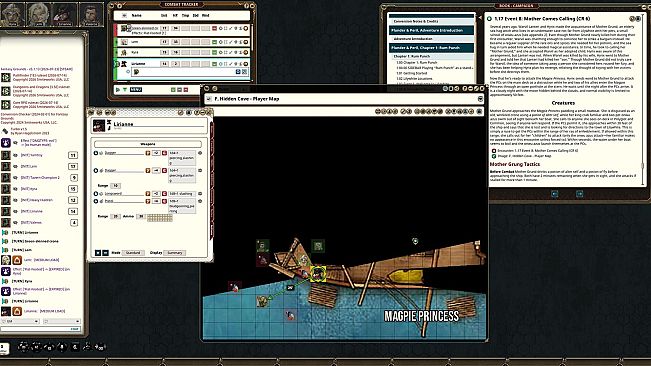Click the link icon before 1.17 Event 8 title
Screen dimensions: 651x366
489,19
